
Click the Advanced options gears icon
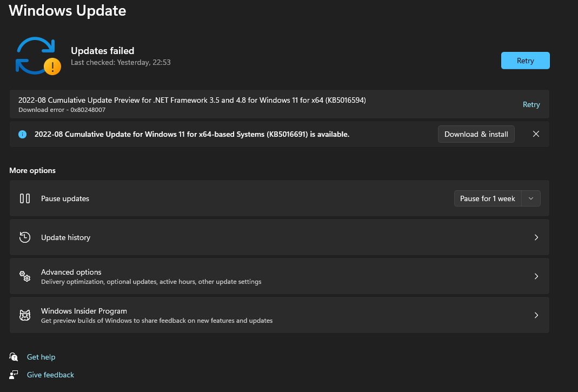pyautogui.click(x=25, y=276)
